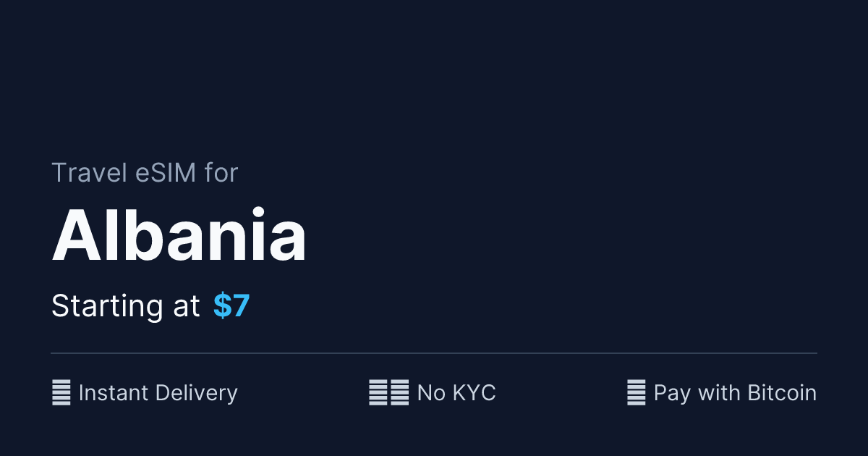Click the word "Delivery"
This screenshot has height=456, width=868.
click(197, 393)
